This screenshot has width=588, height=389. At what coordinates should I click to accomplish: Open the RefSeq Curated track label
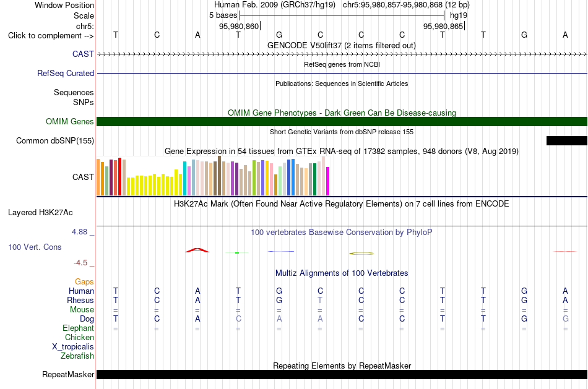pos(65,73)
